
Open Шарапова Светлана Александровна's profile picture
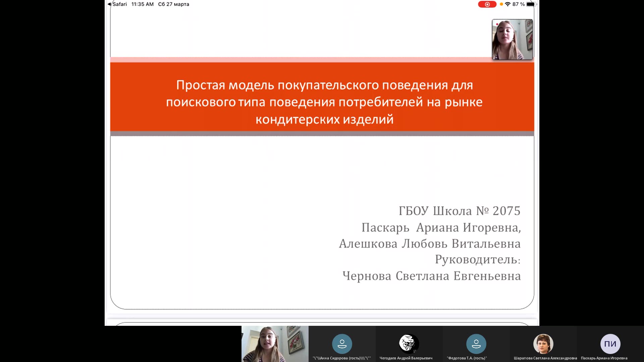[x=543, y=344]
